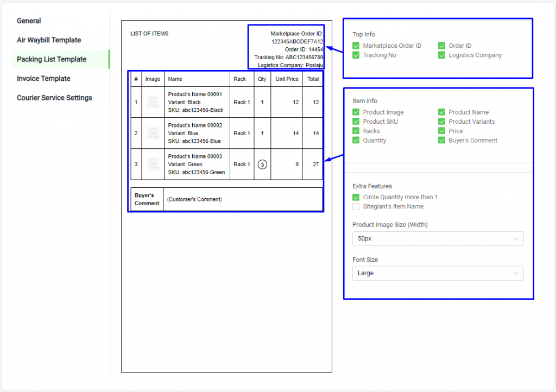This screenshot has width=556, height=392.
Task: Select the Packing List Template tab
Action: tap(52, 59)
